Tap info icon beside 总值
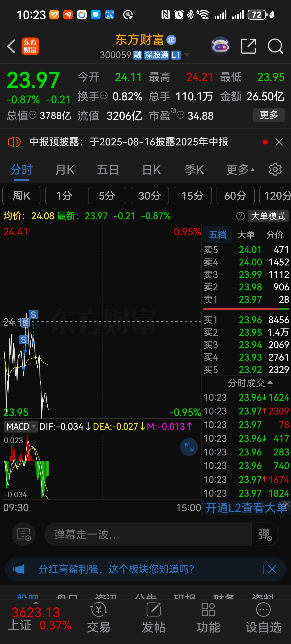The image size is (291, 644). (x=33, y=115)
